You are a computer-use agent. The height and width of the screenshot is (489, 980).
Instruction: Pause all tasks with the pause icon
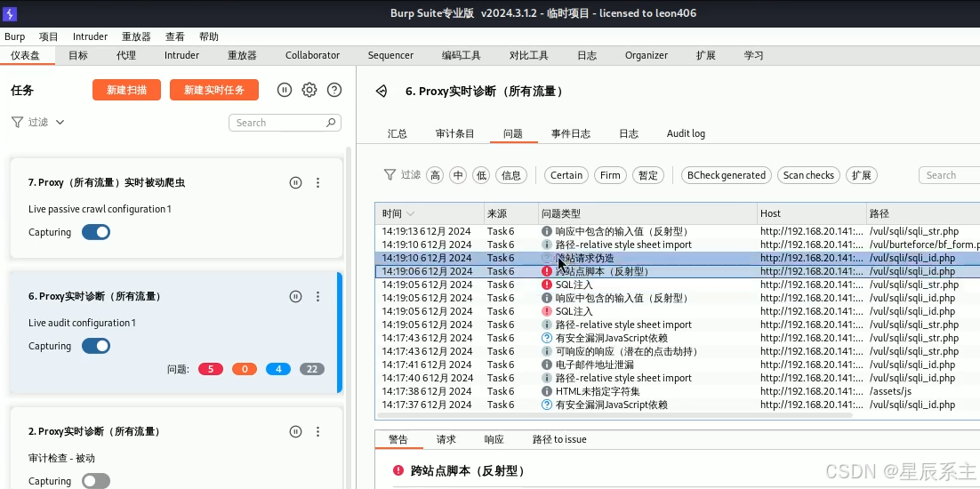(285, 90)
